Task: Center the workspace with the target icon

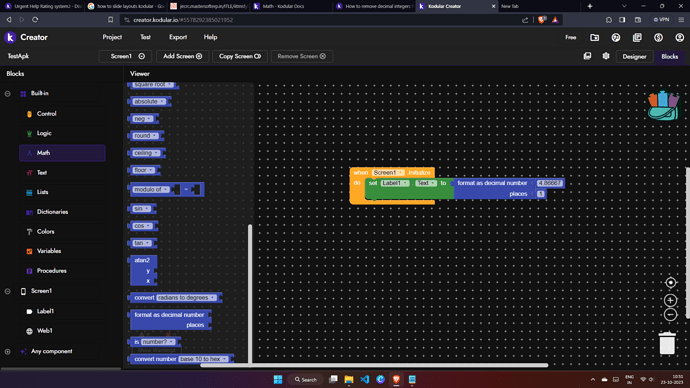Action: (x=670, y=282)
